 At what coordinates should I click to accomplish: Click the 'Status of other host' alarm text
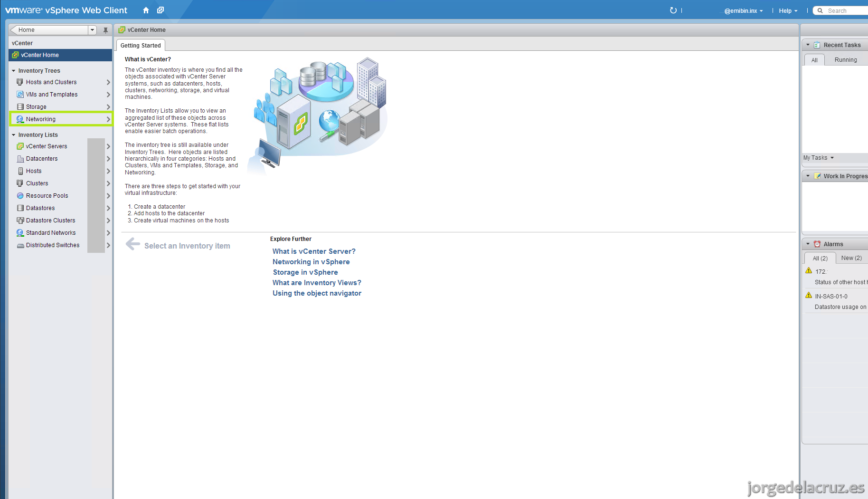coord(841,282)
